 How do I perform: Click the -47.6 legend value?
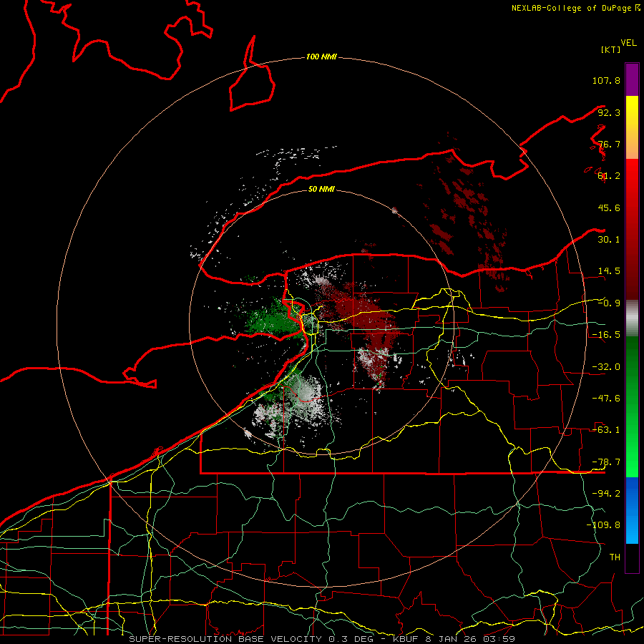point(606,399)
